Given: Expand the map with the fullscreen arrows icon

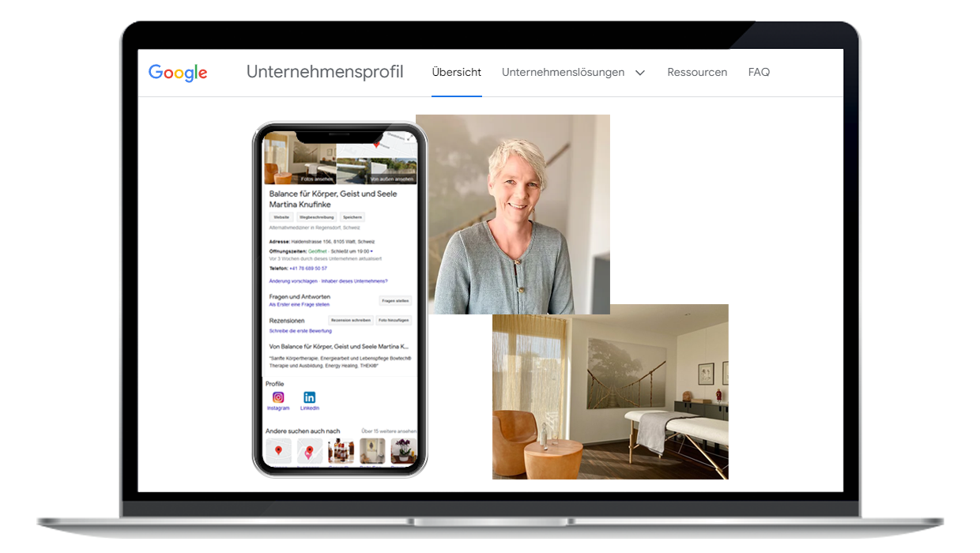Looking at the screenshot, I should pos(410,137).
